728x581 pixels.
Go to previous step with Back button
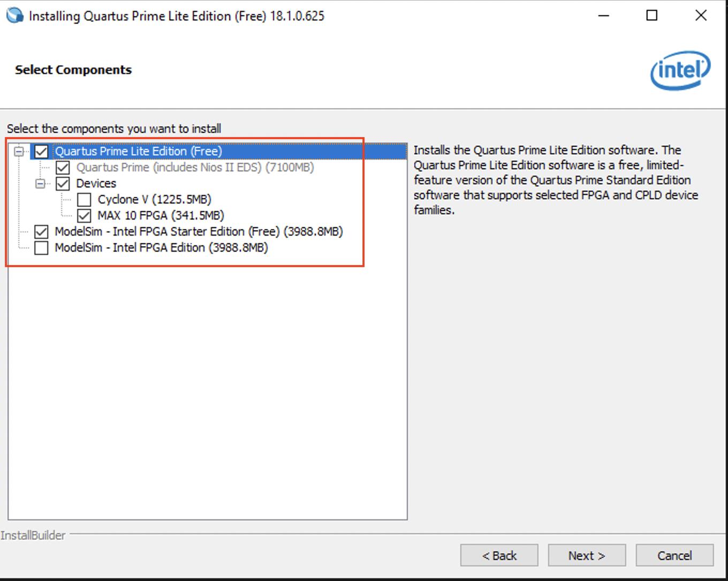[499, 555]
